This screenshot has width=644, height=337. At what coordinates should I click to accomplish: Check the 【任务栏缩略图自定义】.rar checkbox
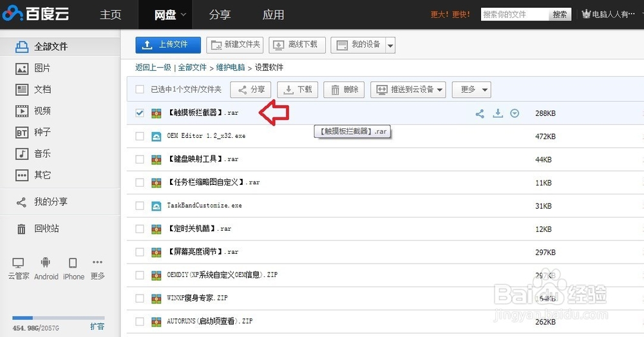coord(140,182)
